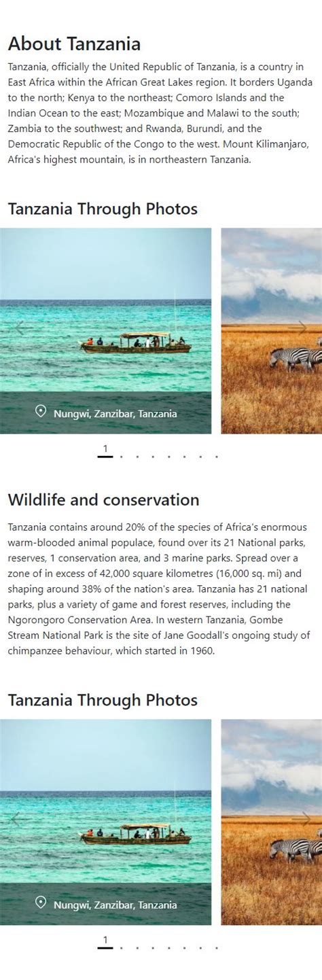
Task: Click Nungwi, Zanzibar, Tanzania caption in second carousel
Action: point(115,905)
